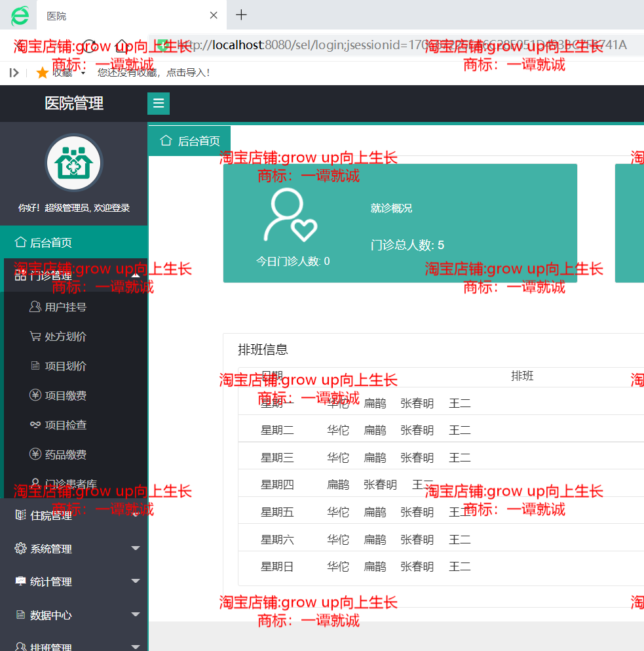
Task: Select the 星期六 row label
Action: pos(277,540)
